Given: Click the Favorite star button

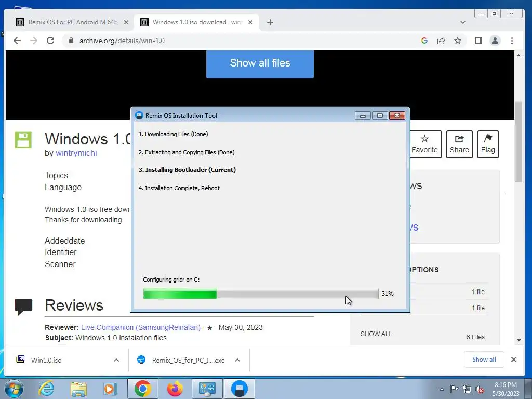Looking at the screenshot, I should [424, 144].
